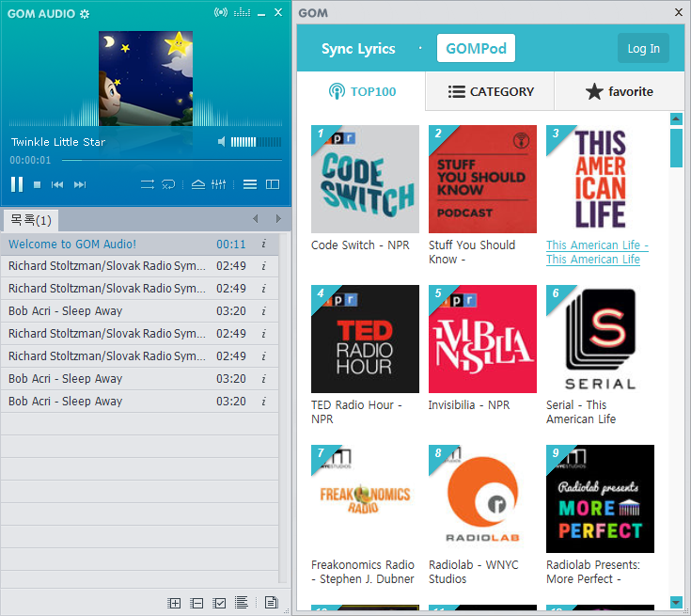
Task: Click the spectrum equalizer icon in title bar
Action: (242, 12)
